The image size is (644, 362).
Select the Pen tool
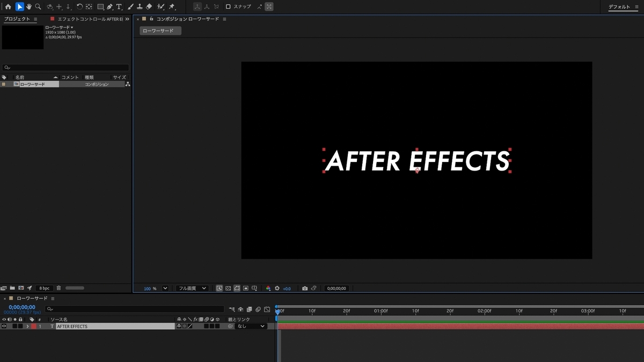109,6
